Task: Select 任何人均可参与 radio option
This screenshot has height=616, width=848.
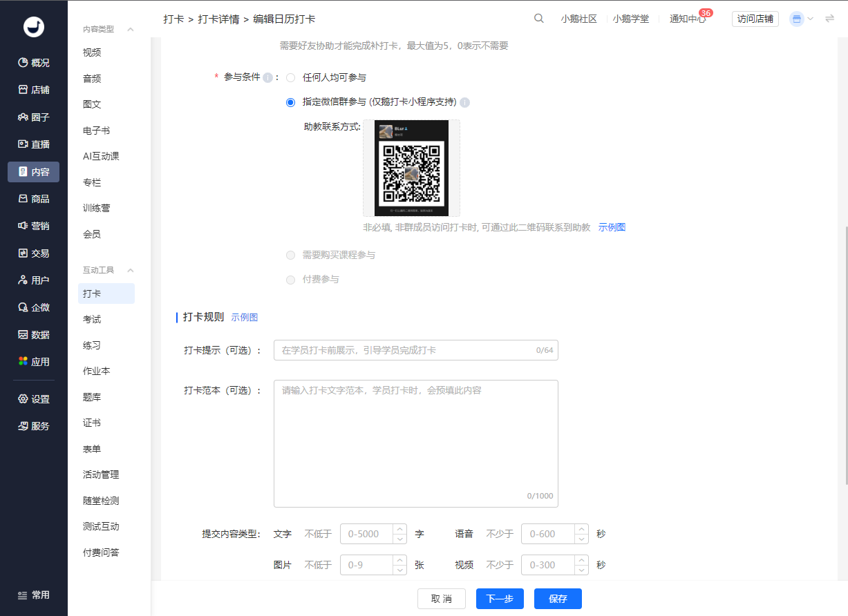Action: [x=291, y=77]
